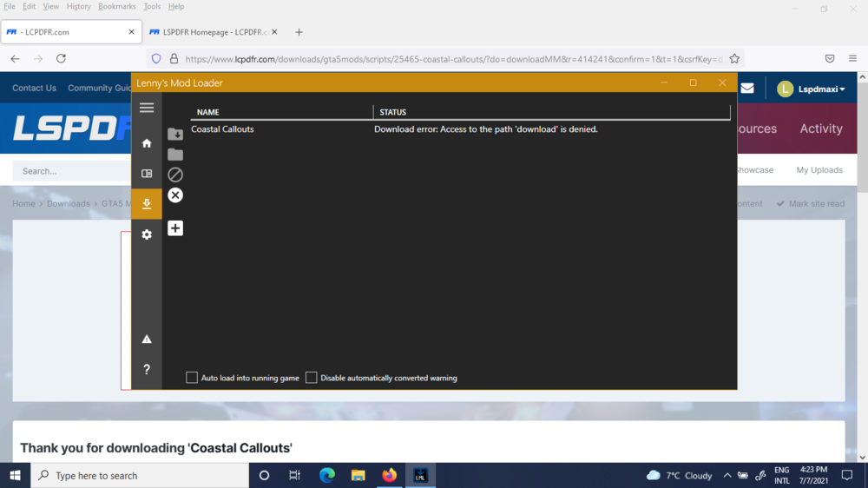Viewport: 868px width, 488px height.
Task: Open the File menu in Firefox
Action: pos(10,7)
